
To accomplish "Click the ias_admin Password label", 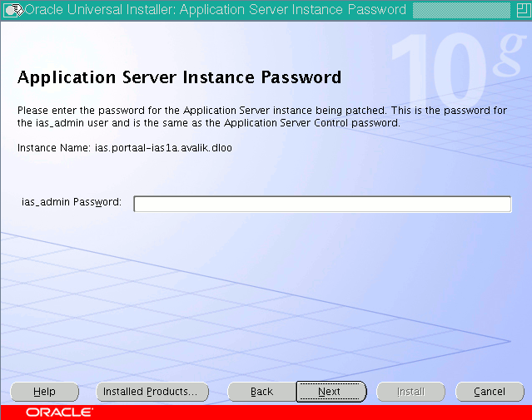I will pos(72,202).
